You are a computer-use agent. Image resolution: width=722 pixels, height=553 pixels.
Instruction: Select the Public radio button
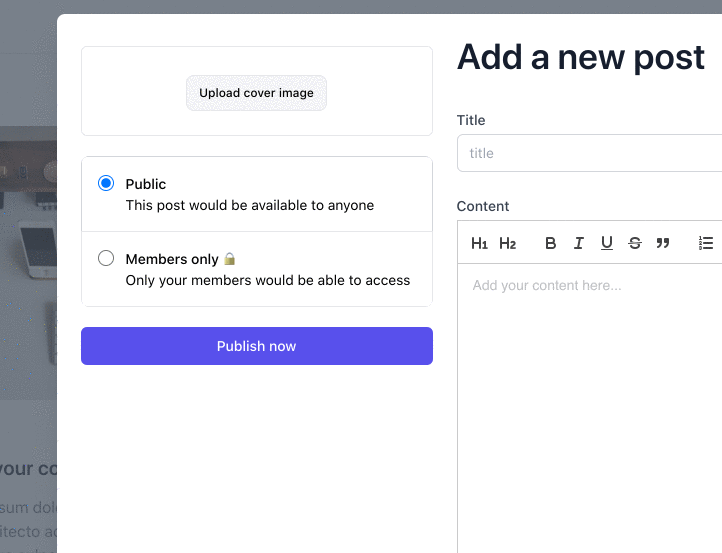click(106, 184)
